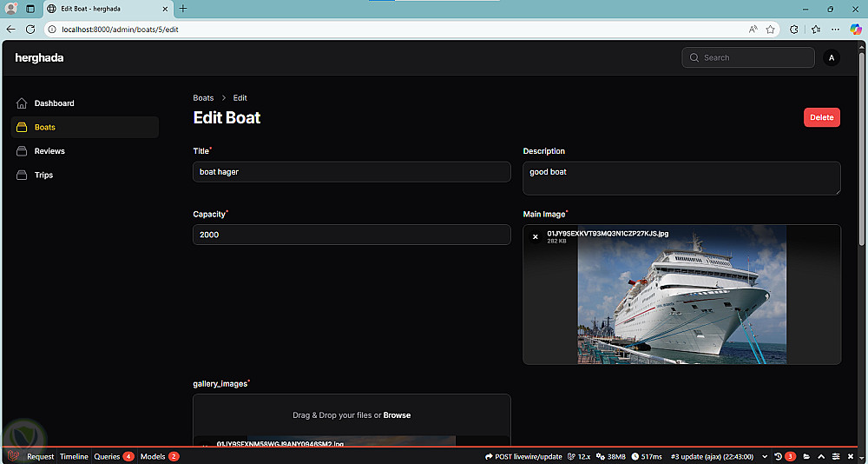Screen dimensions: 868x464
Task: Click the POST livewire/update route indicator
Action: (x=523, y=457)
